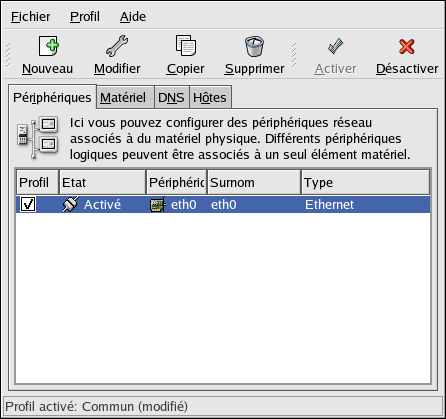Viewport: 446px width, 419px height.
Task: Toggle the eth0 profile checkbox
Action: click(x=28, y=204)
